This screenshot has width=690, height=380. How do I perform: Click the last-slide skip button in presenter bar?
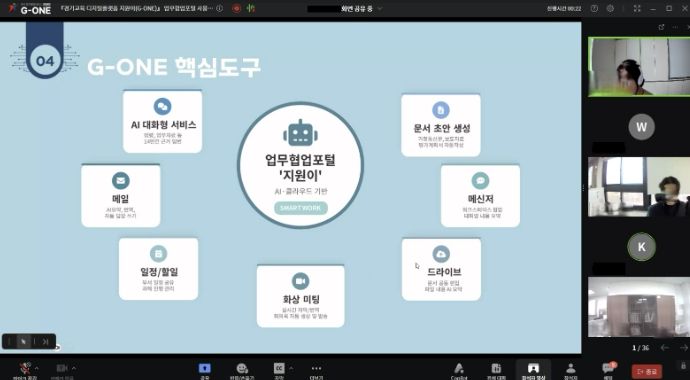(x=45, y=342)
